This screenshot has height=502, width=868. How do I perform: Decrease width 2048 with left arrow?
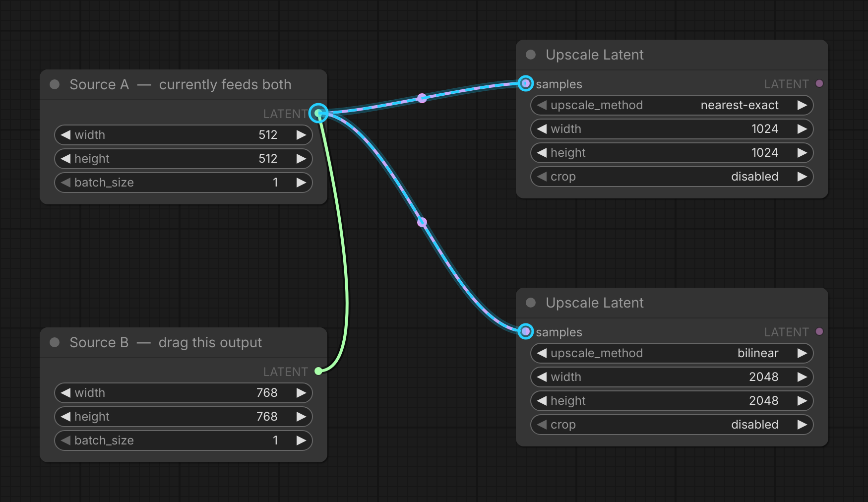(542, 377)
